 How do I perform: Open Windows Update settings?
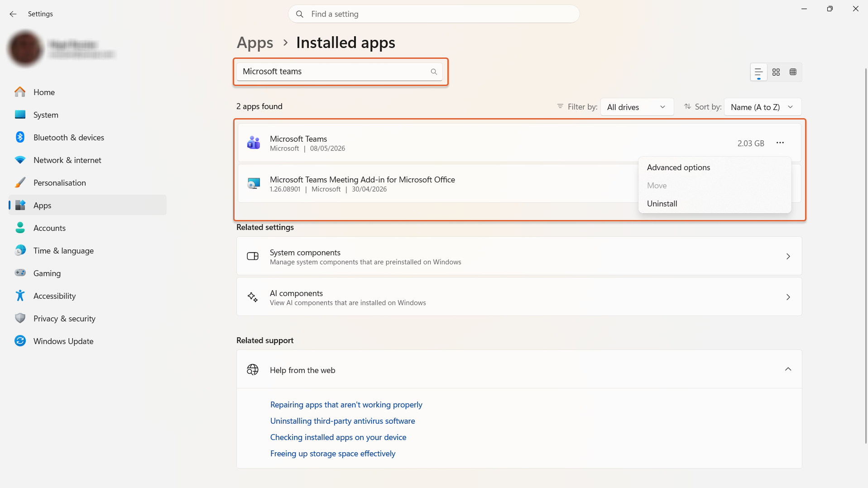pos(87,341)
